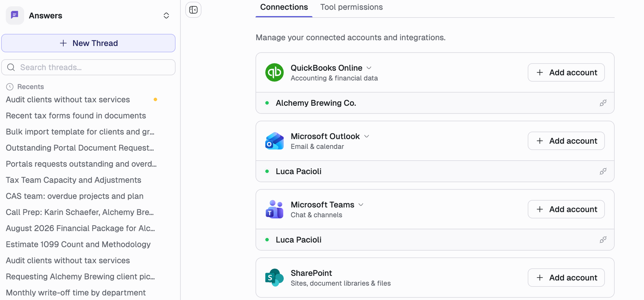The width and height of the screenshot is (644, 300).
Task: Open 'Recent tax forms found in documents' thread
Action: [x=76, y=116]
